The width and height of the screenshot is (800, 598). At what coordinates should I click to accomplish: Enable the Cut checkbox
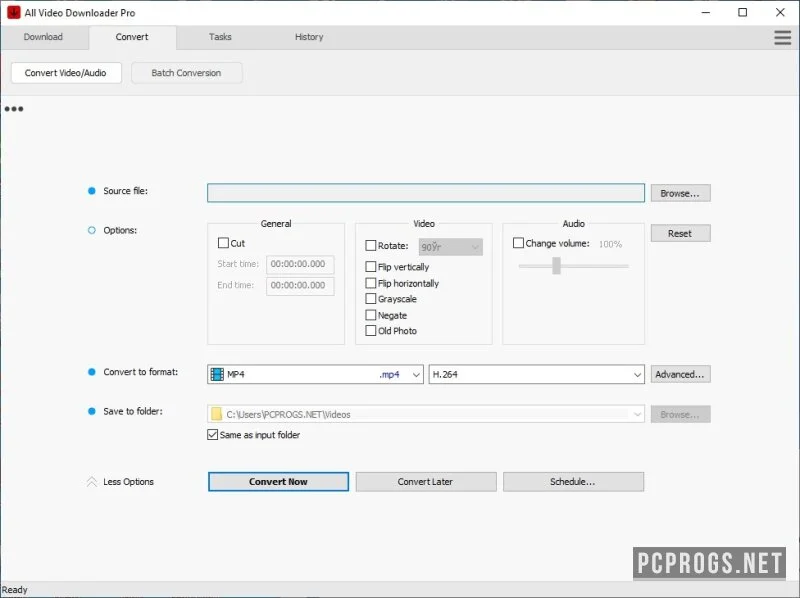point(223,243)
